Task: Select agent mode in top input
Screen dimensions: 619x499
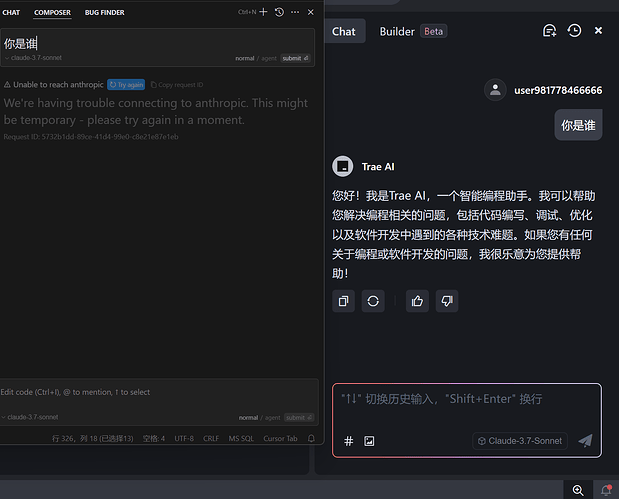Action: [x=269, y=58]
